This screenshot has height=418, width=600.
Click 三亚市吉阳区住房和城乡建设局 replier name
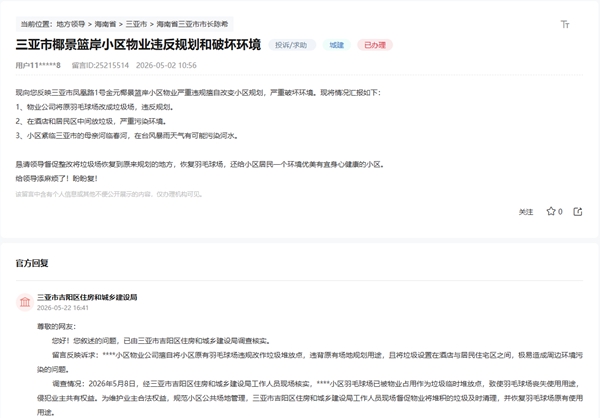coord(87,297)
